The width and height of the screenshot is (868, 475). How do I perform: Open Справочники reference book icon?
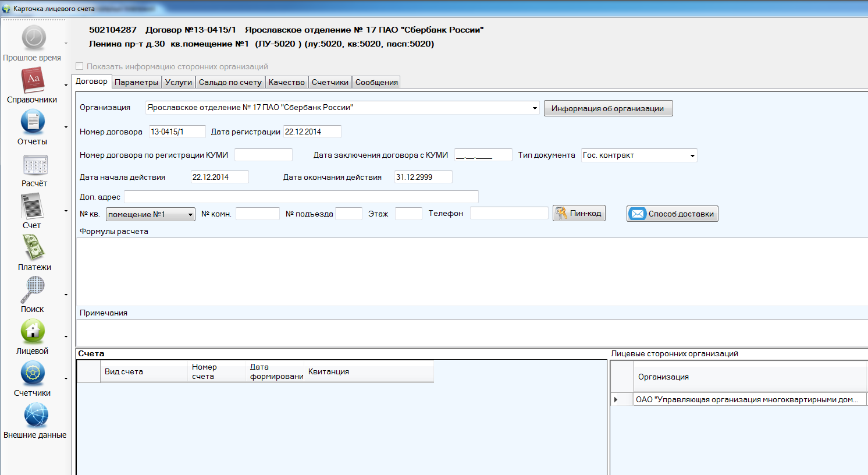pyautogui.click(x=33, y=80)
